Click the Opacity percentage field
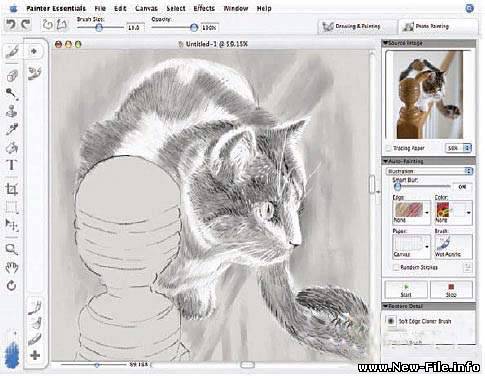The image size is (485, 377). (x=210, y=28)
